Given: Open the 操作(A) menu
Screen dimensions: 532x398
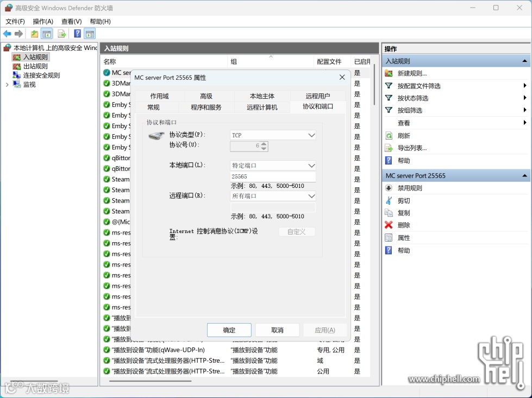Looking at the screenshot, I should tap(43, 21).
